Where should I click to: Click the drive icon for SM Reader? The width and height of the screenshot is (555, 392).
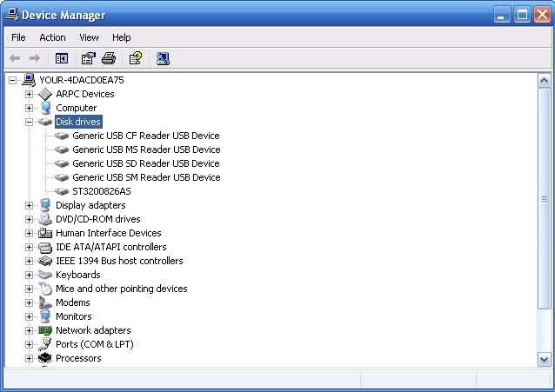point(62,177)
